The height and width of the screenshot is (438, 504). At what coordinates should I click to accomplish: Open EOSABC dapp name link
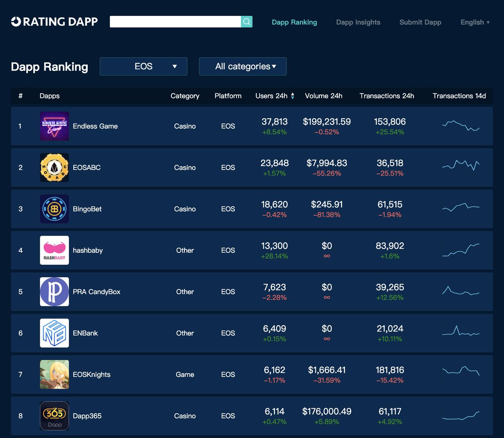87,167
